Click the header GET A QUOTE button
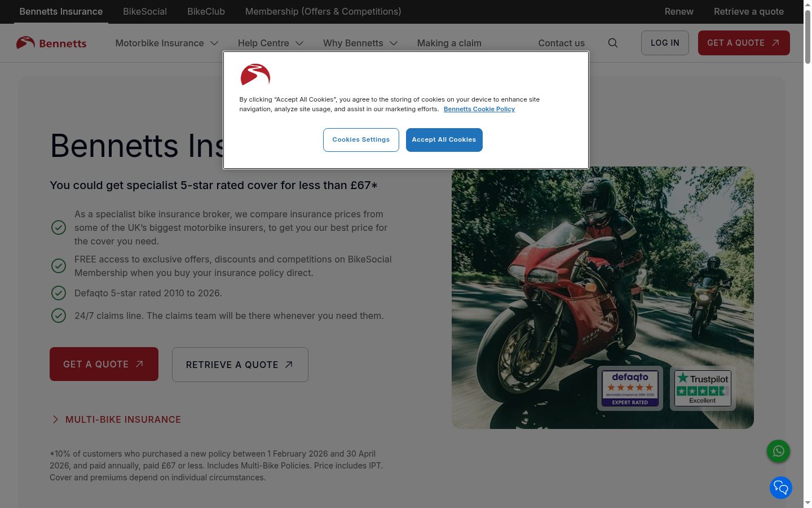This screenshot has height=508, width=812. coord(744,43)
